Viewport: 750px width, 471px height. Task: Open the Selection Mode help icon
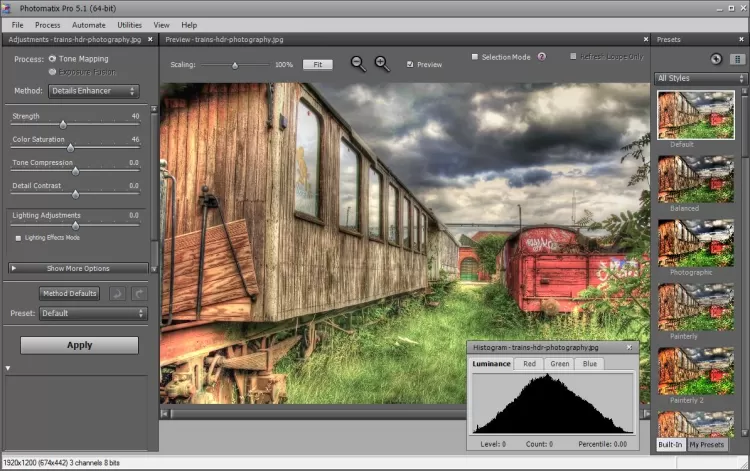(x=541, y=57)
